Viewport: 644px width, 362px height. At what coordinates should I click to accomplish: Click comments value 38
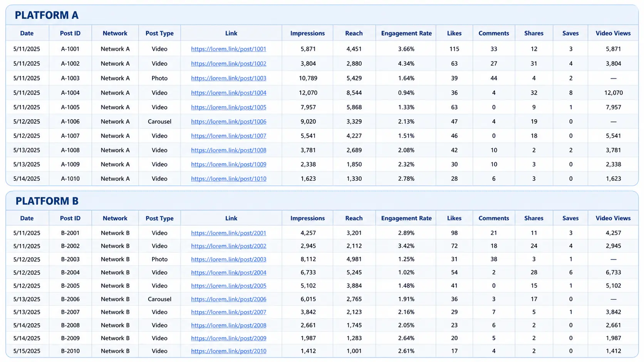pyautogui.click(x=494, y=260)
